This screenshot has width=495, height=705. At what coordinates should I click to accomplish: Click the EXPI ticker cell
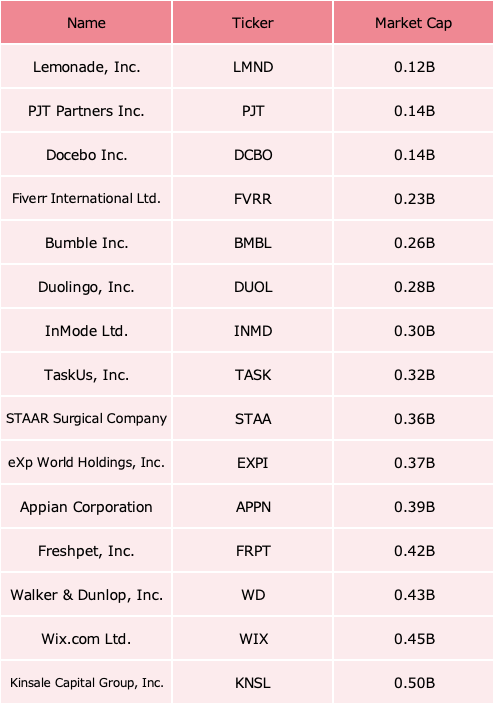253,463
